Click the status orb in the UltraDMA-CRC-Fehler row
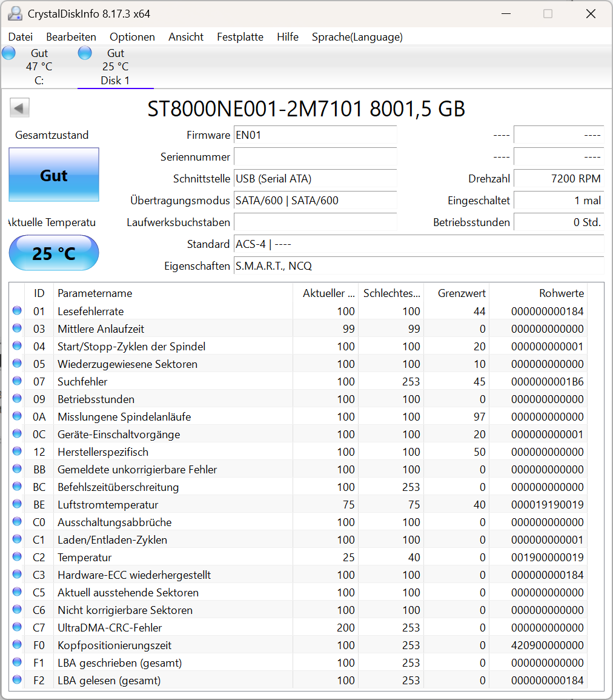The height and width of the screenshot is (700, 613). (17, 627)
